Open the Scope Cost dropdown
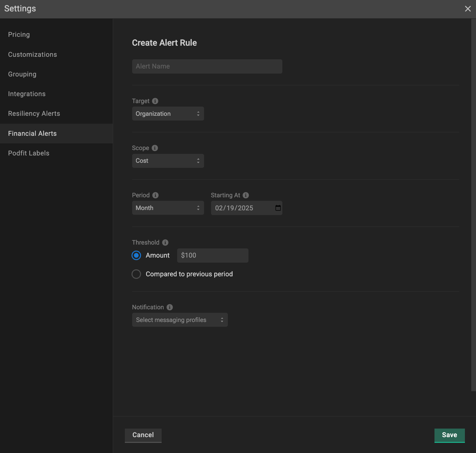This screenshot has height=453, width=476. [168, 161]
